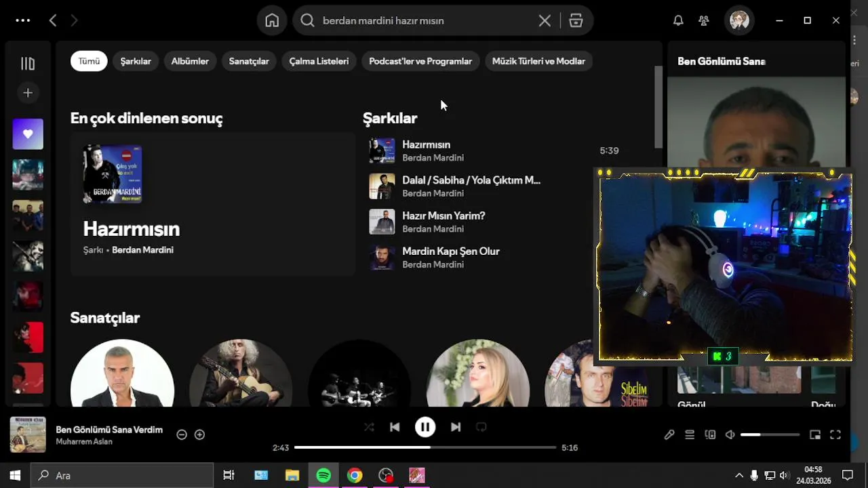
Task: Click the Windows 'Ara' search box
Action: (122, 475)
